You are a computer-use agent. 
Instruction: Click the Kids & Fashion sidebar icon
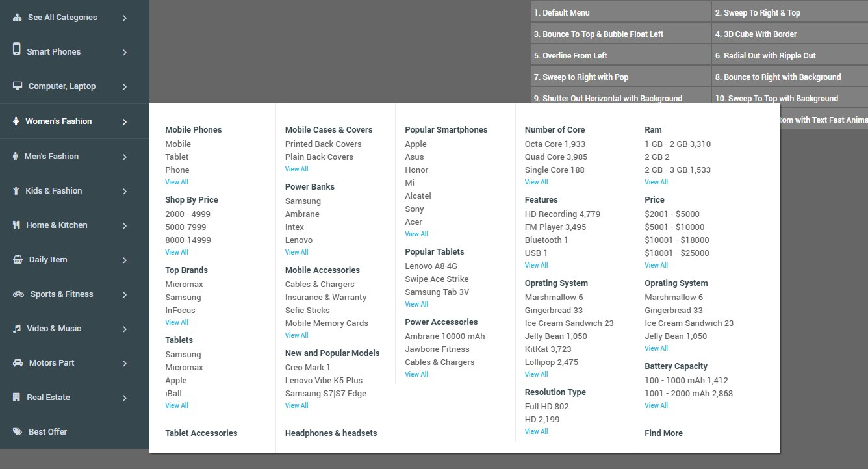click(16, 190)
